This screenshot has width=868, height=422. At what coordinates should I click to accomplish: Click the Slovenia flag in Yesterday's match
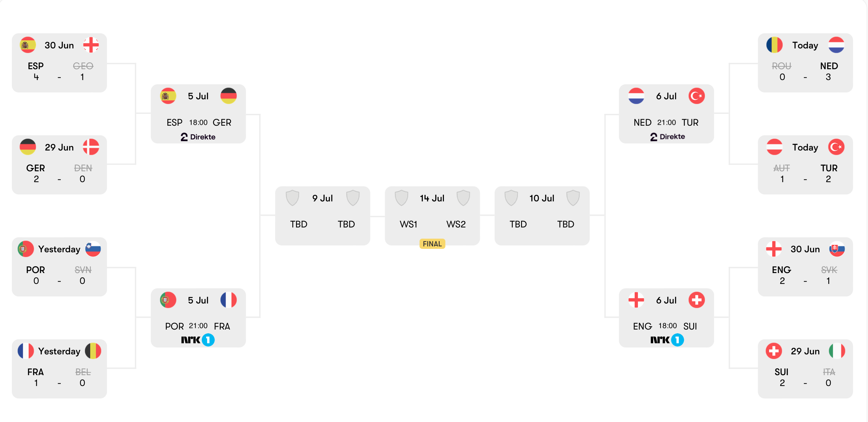[x=93, y=249]
